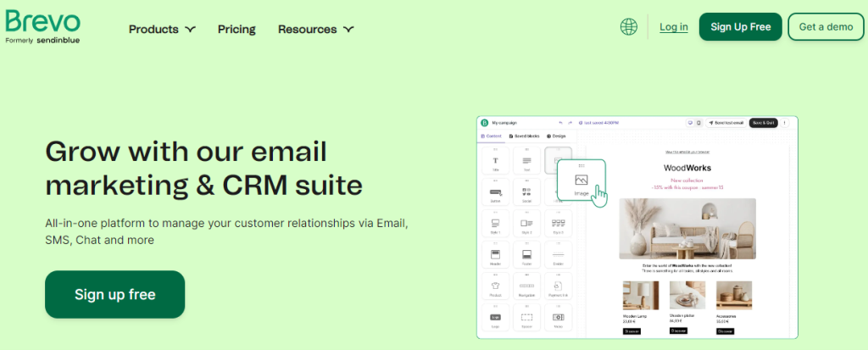868x350 pixels.
Task: Expand the Products dropdown menu
Action: (162, 30)
